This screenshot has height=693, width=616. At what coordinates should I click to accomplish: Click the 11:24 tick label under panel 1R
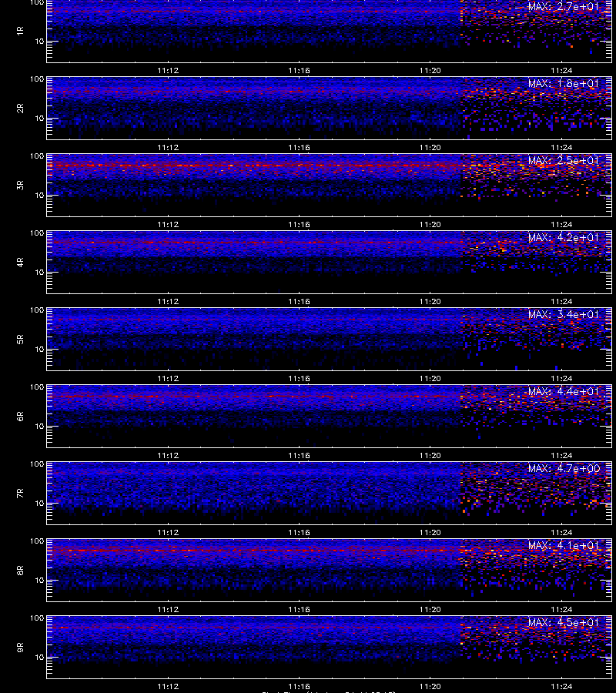(x=561, y=71)
